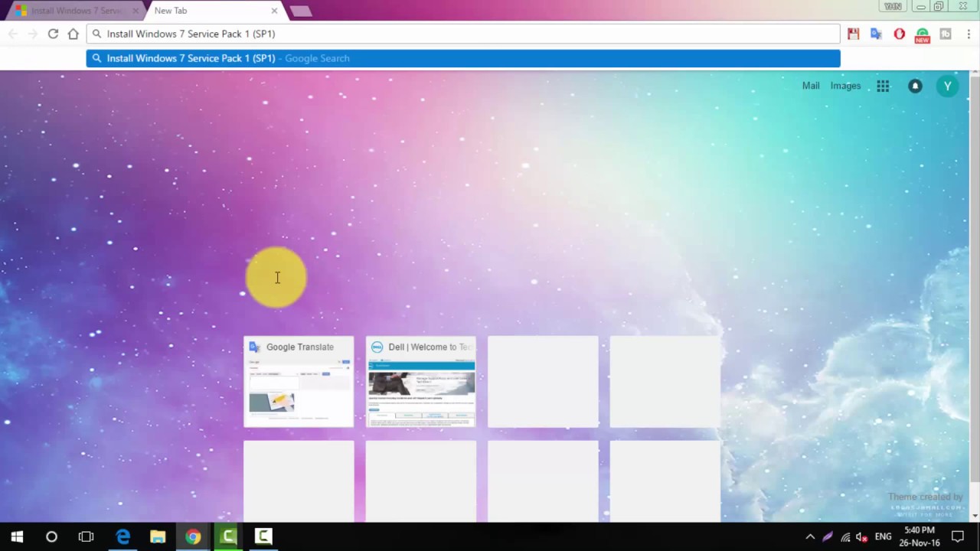Open the gray fb extension icon
The width and height of the screenshot is (980, 551).
tap(946, 34)
